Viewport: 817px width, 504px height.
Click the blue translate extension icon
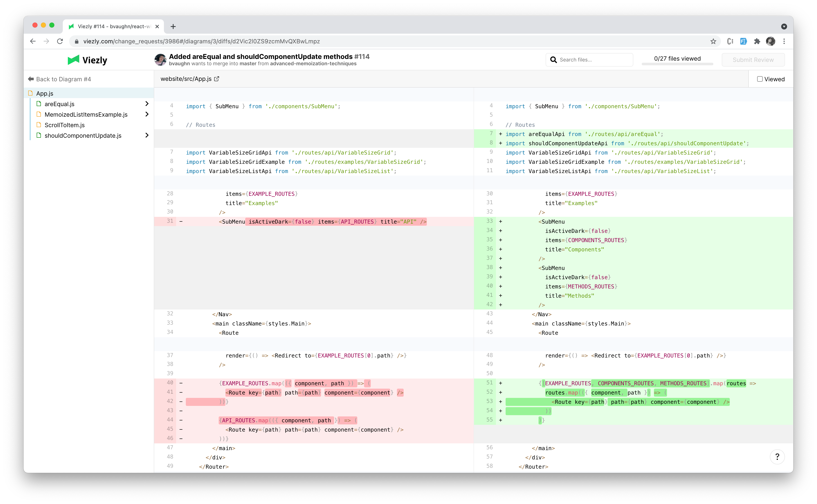pos(743,41)
